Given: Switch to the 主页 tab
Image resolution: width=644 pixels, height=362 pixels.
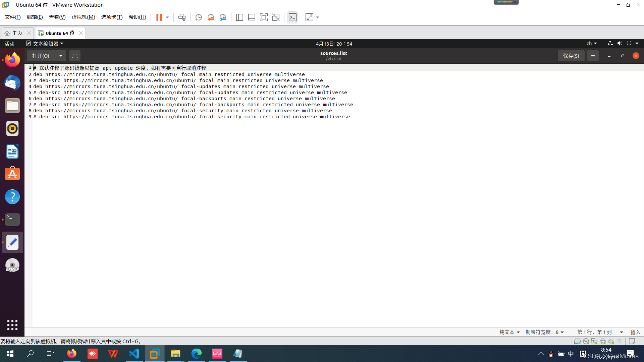Looking at the screenshot, I should tap(17, 33).
